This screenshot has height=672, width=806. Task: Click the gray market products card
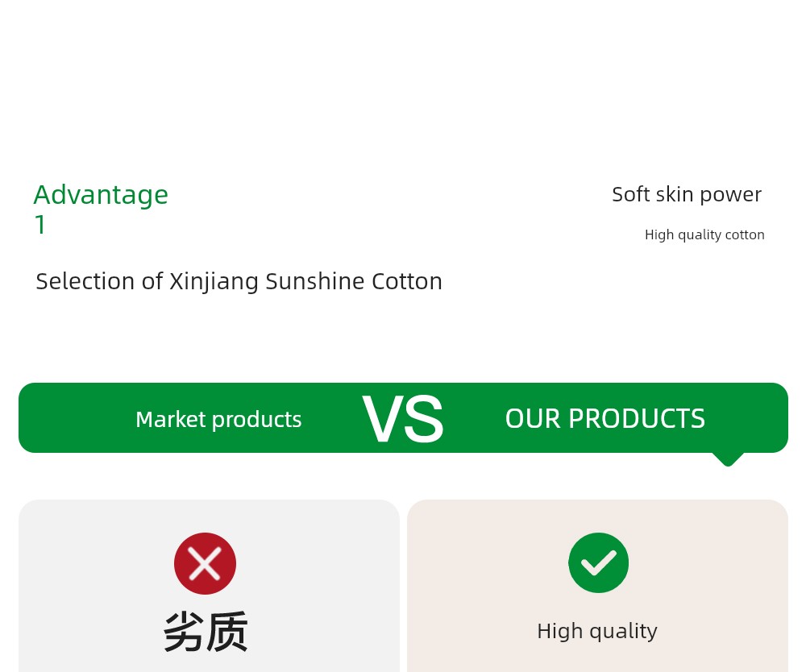coord(210,586)
